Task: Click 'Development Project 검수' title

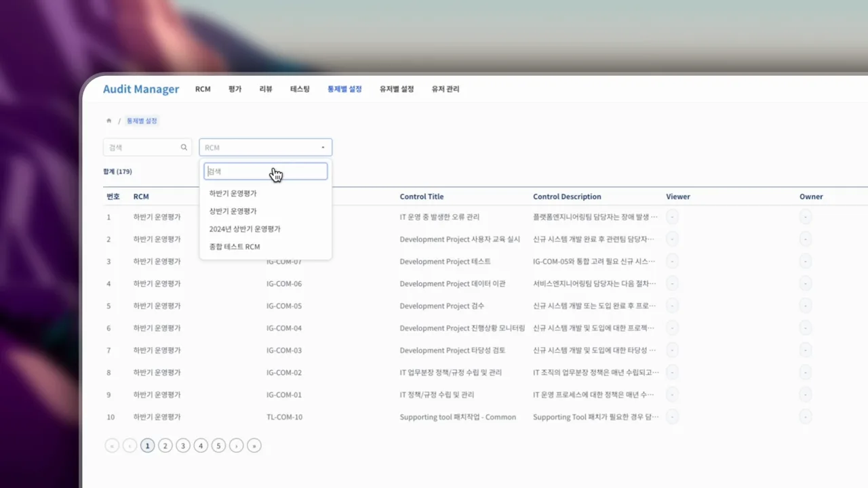Action: tap(441, 306)
